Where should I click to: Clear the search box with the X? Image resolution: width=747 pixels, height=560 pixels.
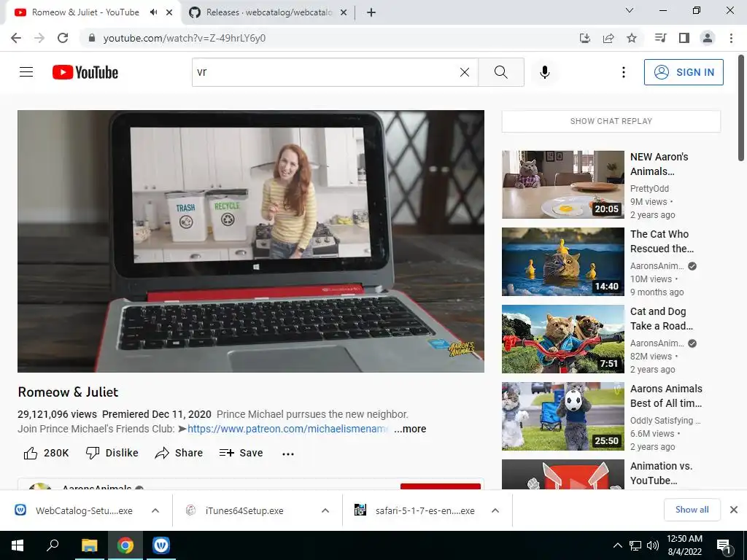point(465,72)
